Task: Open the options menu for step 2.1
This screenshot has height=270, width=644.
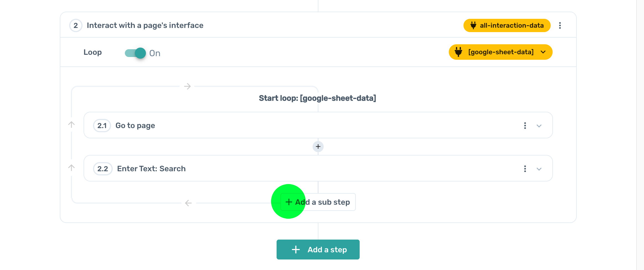Action: (x=525, y=126)
